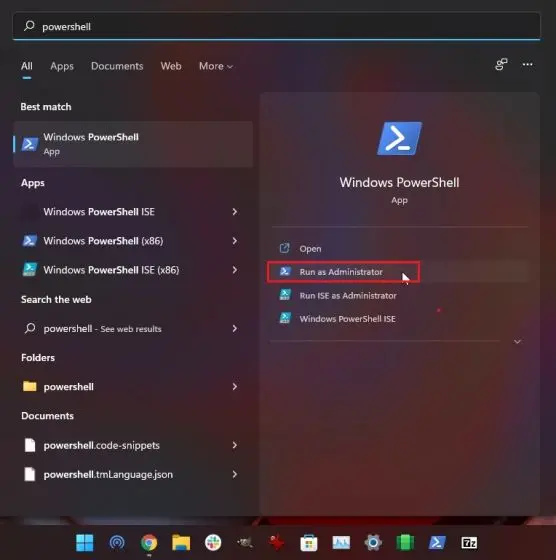
Task: Click the yellow powershell folder icon
Action: (x=30, y=386)
